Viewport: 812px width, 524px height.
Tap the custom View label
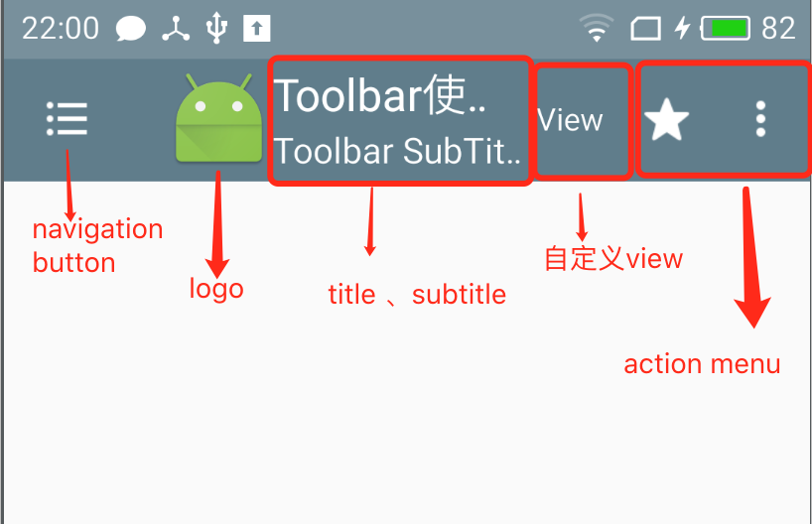[570, 120]
